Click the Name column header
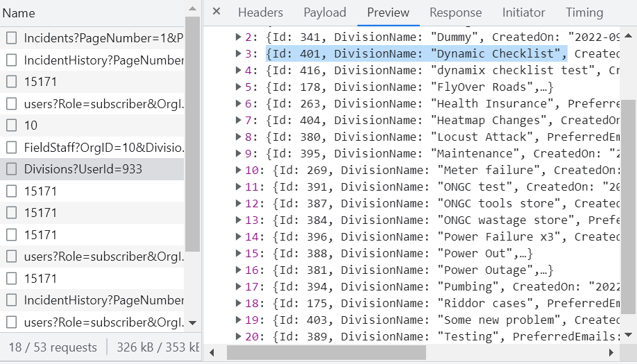 click(x=19, y=13)
